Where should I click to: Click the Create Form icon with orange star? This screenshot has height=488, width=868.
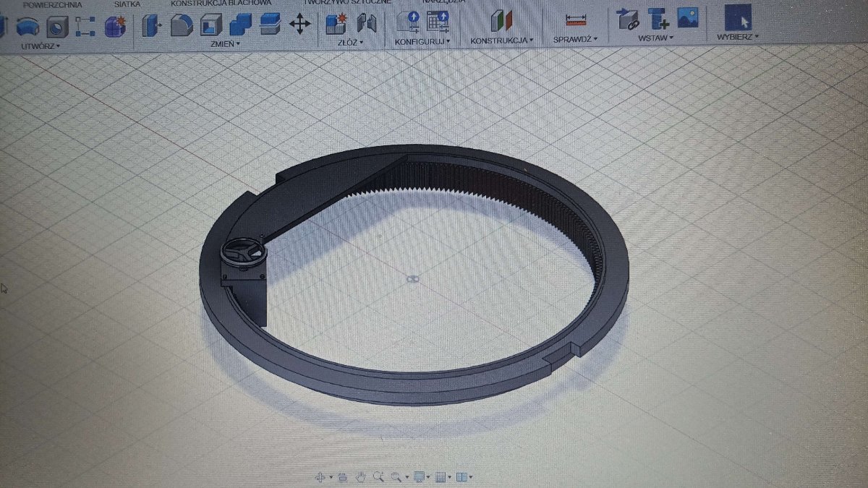115,27
